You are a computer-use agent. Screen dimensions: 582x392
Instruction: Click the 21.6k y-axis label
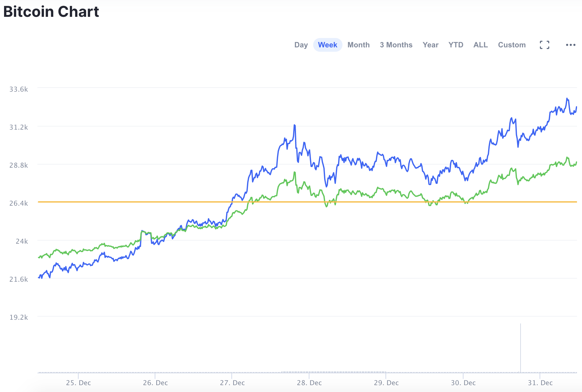click(19, 280)
